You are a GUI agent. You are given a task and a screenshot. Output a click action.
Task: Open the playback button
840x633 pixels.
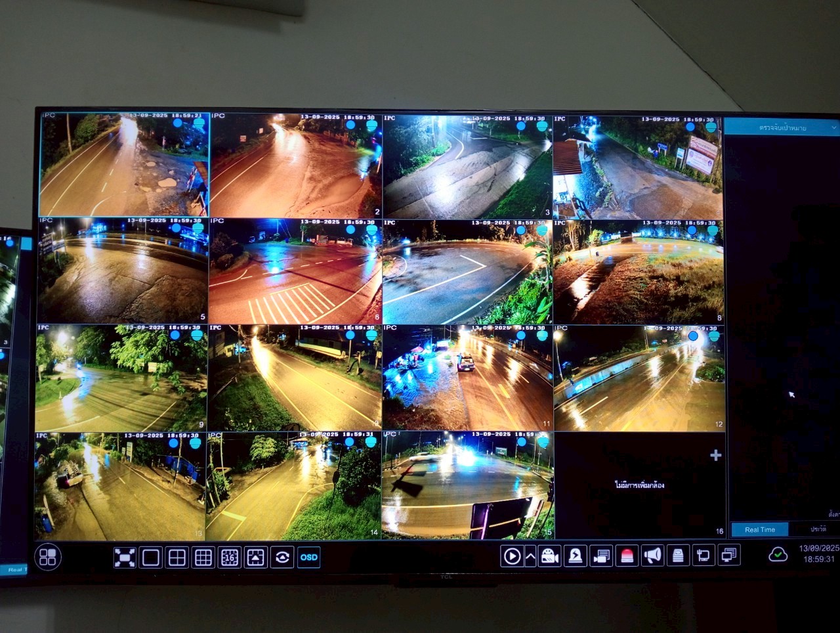pyautogui.click(x=511, y=556)
